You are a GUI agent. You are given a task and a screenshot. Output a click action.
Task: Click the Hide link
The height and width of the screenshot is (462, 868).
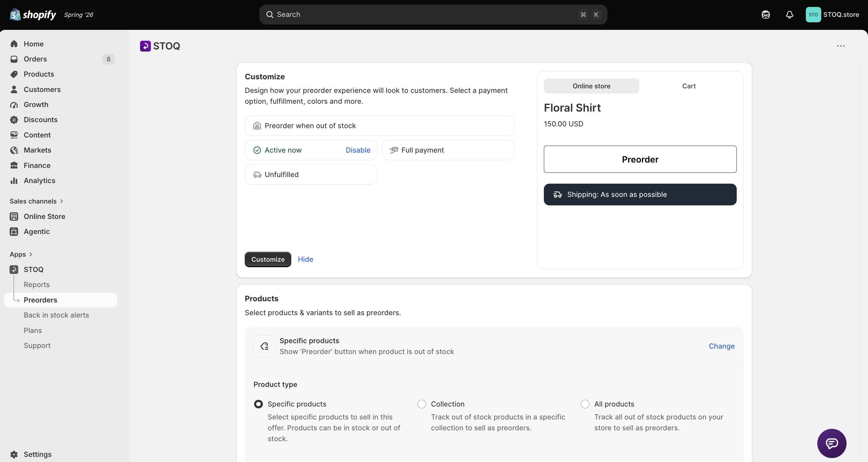[305, 259]
